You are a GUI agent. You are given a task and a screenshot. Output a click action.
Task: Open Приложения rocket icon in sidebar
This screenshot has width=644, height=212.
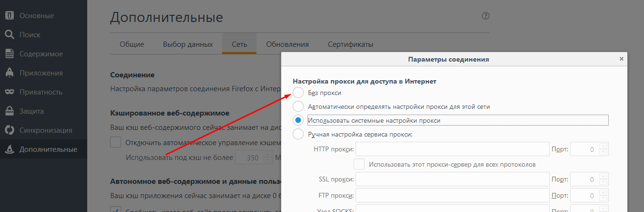click(9, 73)
